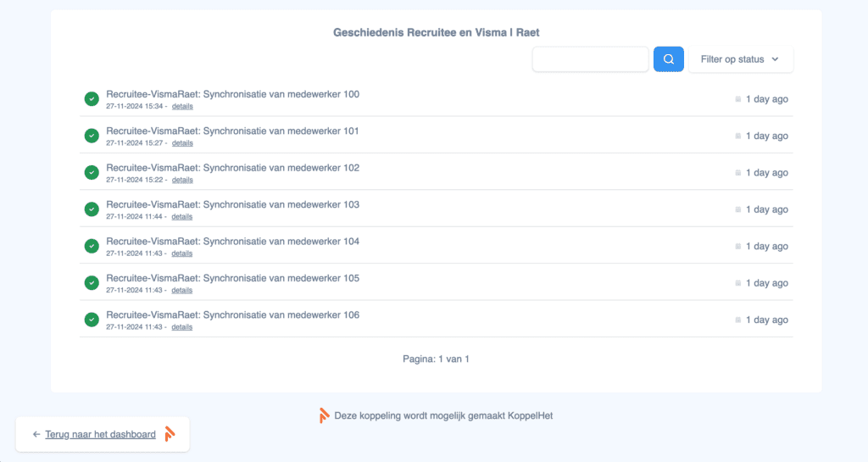Click the blue magnifying glass search button
868x462 pixels.
click(668, 59)
